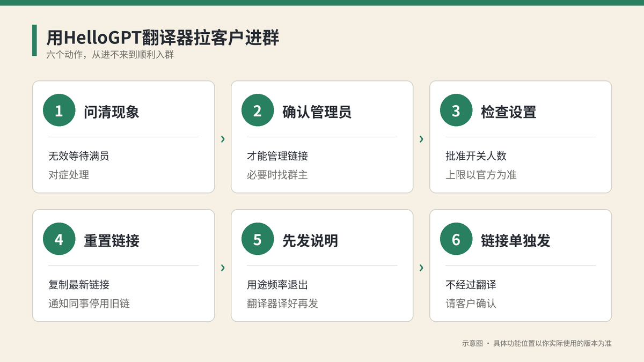Select the line 翻译器译好再发

coord(282,303)
